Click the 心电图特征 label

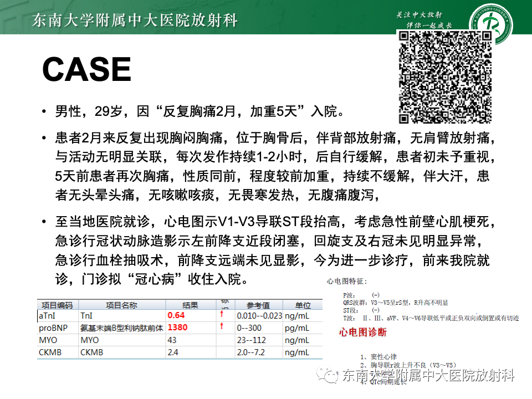tap(347, 282)
